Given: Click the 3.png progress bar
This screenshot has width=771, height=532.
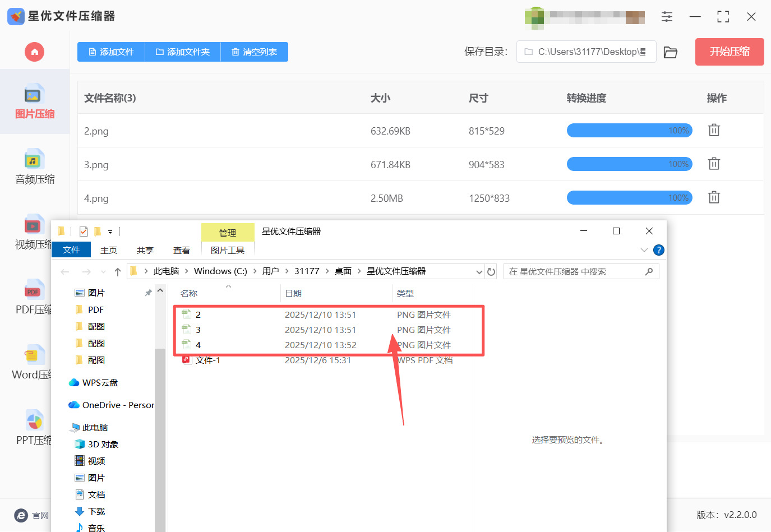Looking at the screenshot, I should 629,164.
